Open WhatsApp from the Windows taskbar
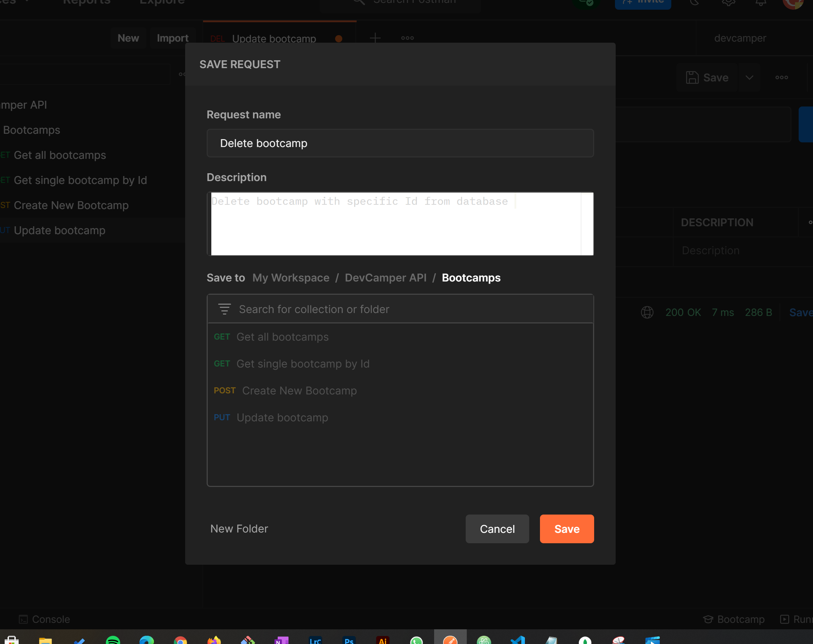This screenshot has height=644, width=813. tap(416, 640)
